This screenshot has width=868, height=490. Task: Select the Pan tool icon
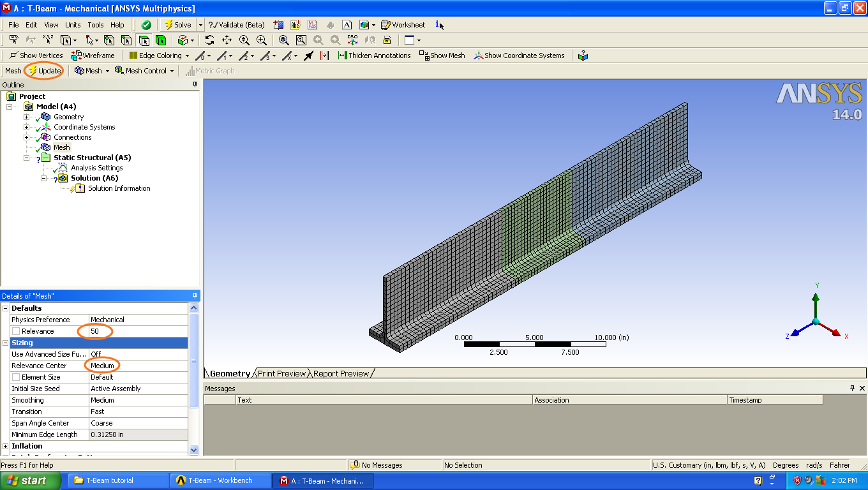227,40
